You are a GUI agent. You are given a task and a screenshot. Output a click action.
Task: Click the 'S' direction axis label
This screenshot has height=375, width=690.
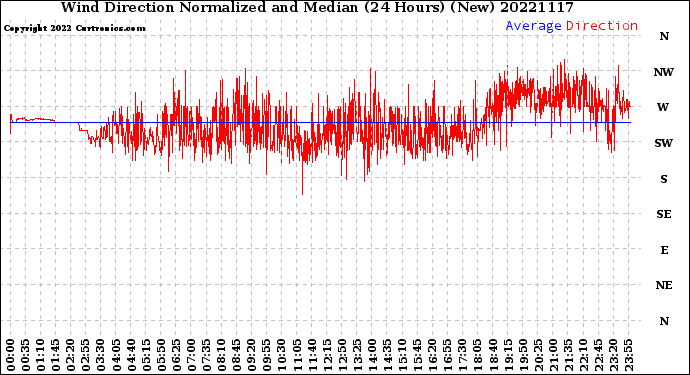coord(664,179)
